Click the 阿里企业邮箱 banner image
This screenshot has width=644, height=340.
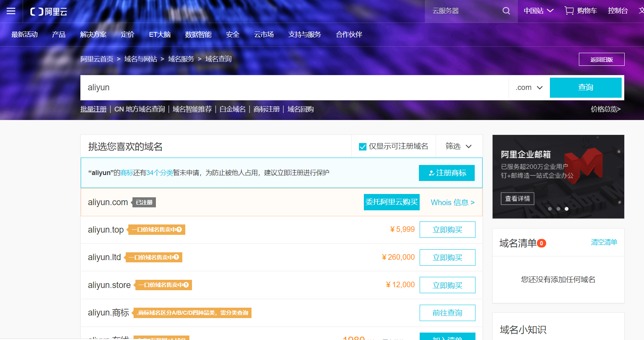(x=558, y=177)
